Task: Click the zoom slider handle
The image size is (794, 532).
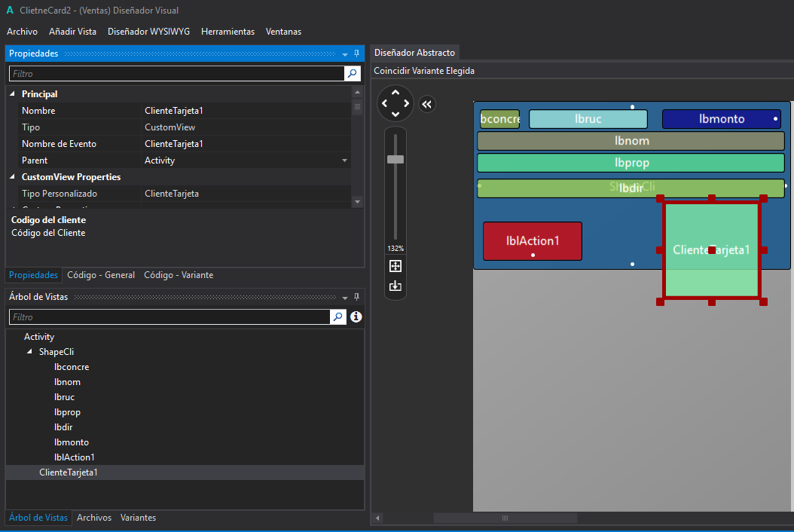Action: [x=395, y=159]
